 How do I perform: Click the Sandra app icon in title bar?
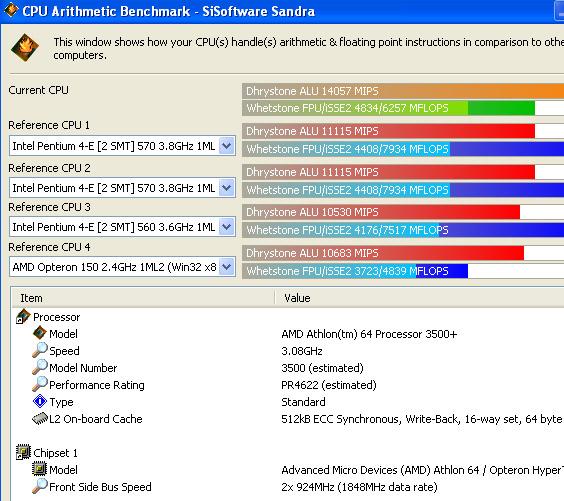tap(11, 10)
